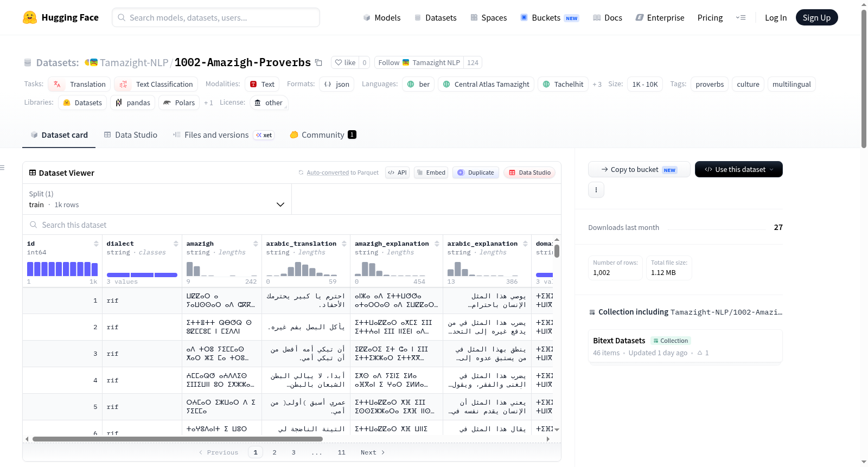Sort the arabic_explanation column

coord(525,244)
